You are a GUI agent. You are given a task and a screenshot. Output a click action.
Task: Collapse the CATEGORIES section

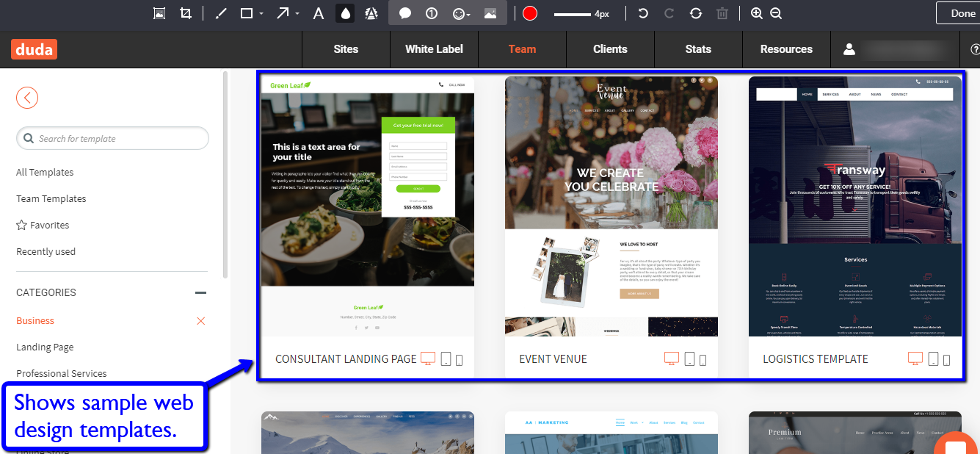point(200,292)
